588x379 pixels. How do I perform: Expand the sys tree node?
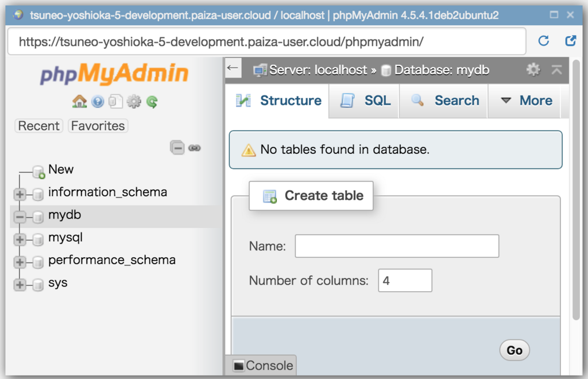[x=20, y=285]
